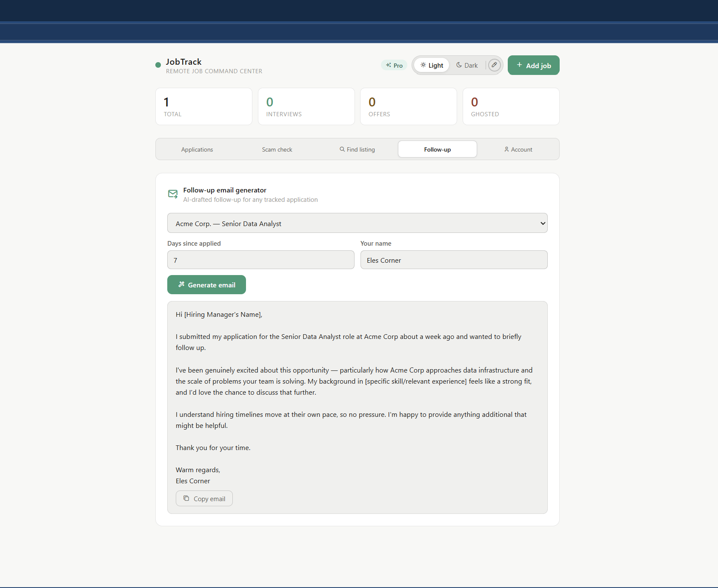Click the Ghosted stat card
This screenshot has width=718, height=588.
click(x=511, y=106)
